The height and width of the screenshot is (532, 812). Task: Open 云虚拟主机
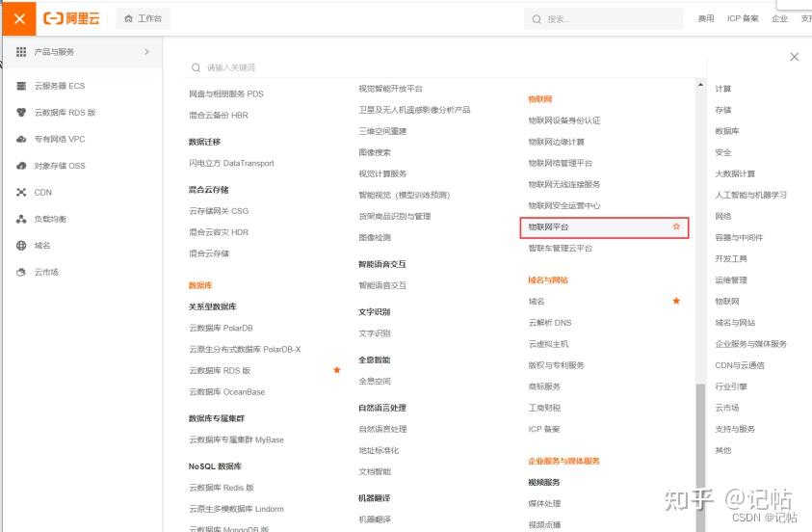tap(548, 343)
